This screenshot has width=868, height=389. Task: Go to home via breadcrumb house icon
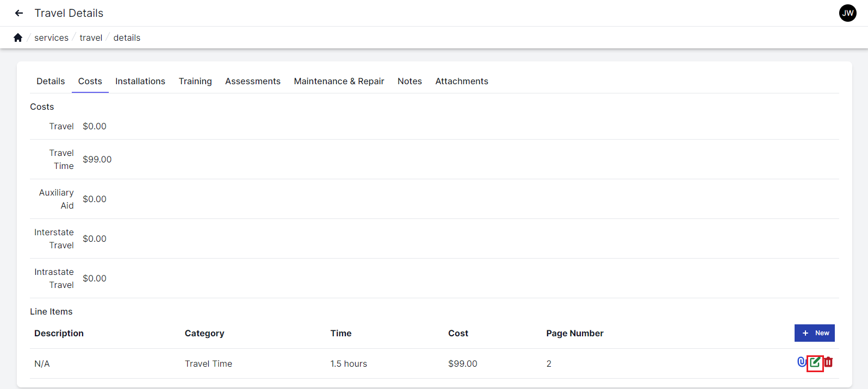[18, 37]
